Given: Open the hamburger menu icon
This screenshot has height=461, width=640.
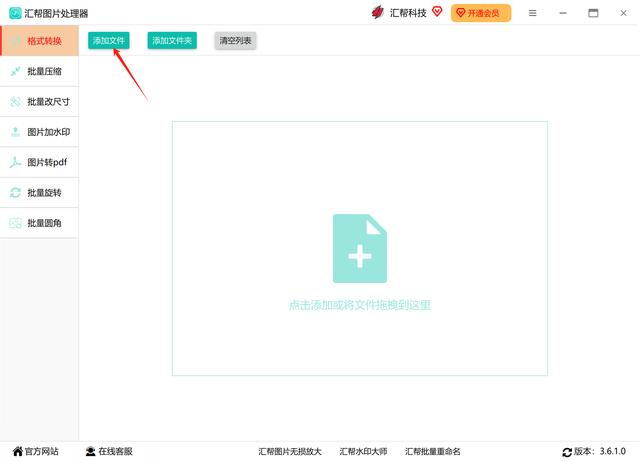Looking at the screenshot, I should pyautogui.click(x=533, y=13).
